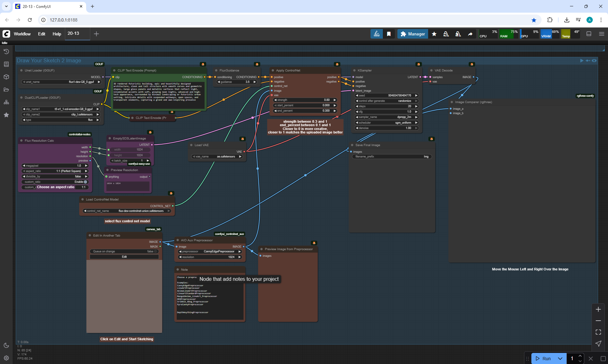608x364 pixels.
Task: Open the Workflow menu
Action: [22, 34]
